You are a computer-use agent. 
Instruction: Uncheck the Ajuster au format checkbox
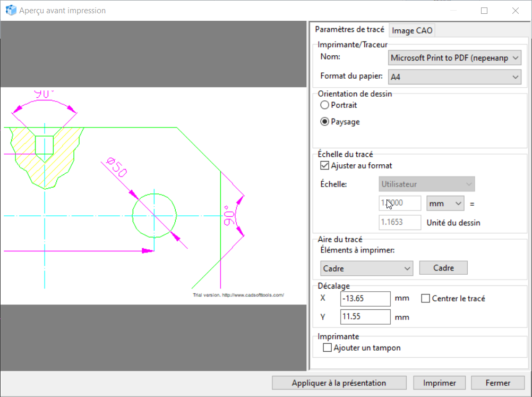point(325,165)
